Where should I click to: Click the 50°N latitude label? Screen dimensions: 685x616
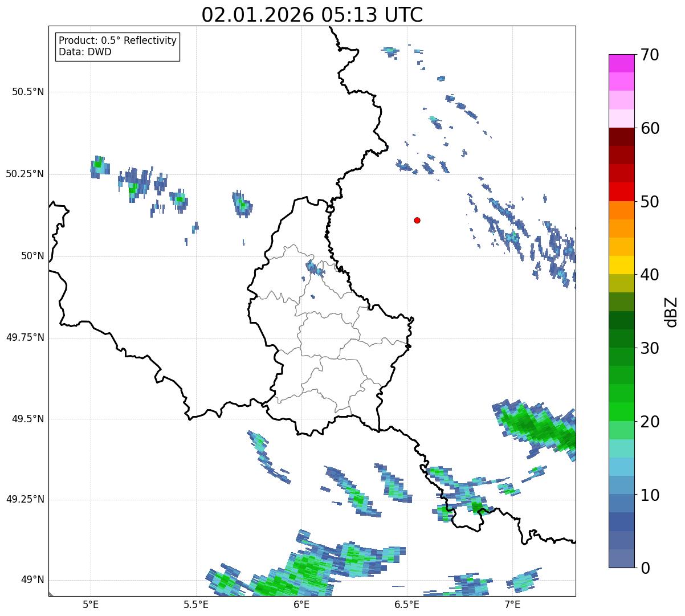[32, 256]
